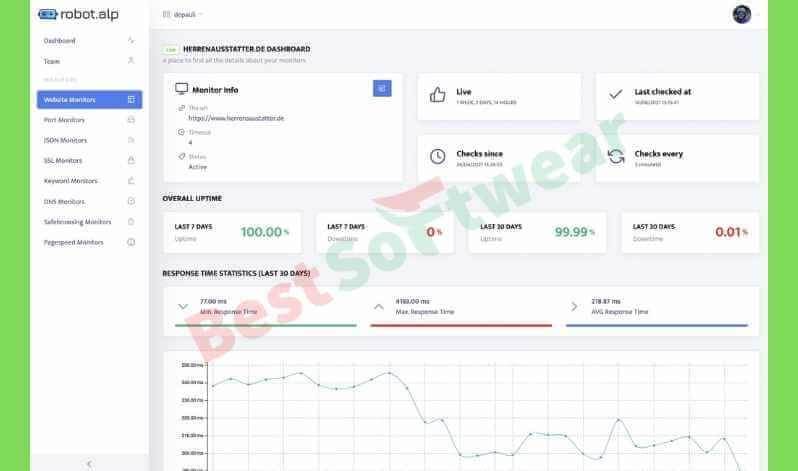The width and height of the screenshot is (798, 471).
Task: Click the Response Time Statistics heading
Action: [x=236, y=273]
